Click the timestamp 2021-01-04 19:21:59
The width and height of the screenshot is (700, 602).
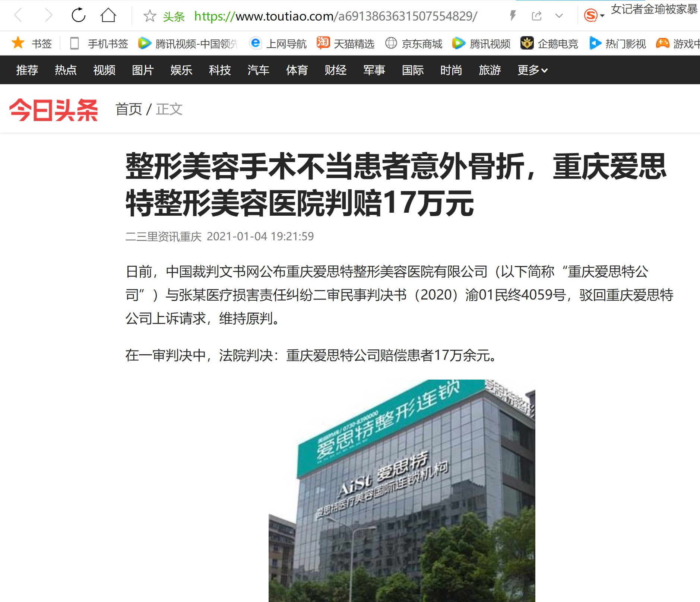pos(260,236)
